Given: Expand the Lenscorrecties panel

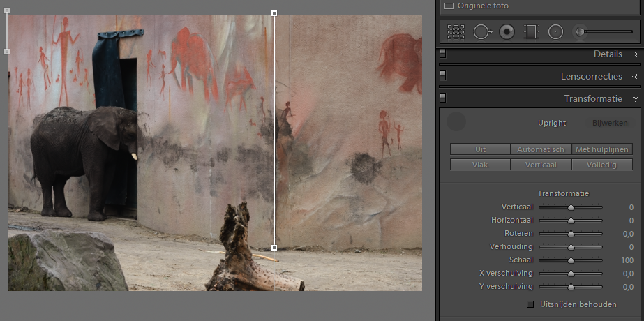Looking at the screenshot, I should (x=635, y=76).
